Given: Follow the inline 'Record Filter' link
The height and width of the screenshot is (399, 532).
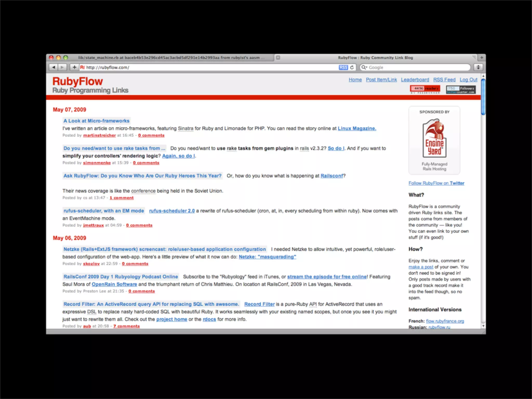Looking at the screenshot, I should click(x=259, y=304).
